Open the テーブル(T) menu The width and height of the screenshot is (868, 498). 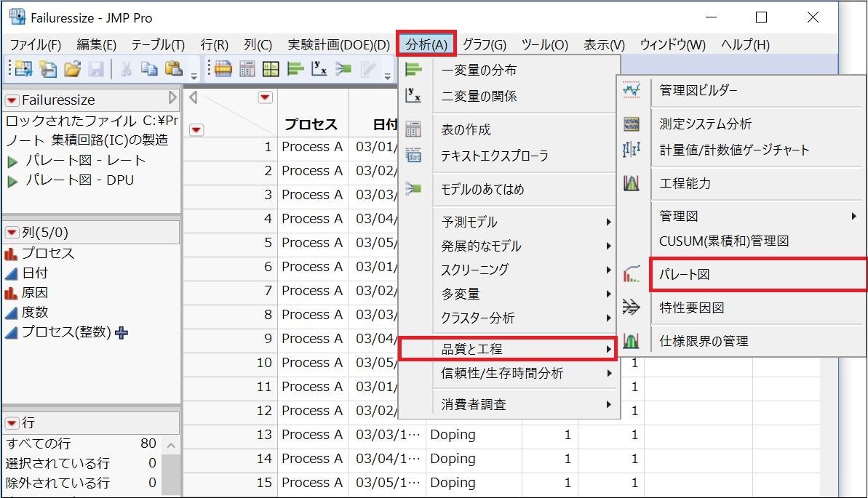[x=158, y=45]
